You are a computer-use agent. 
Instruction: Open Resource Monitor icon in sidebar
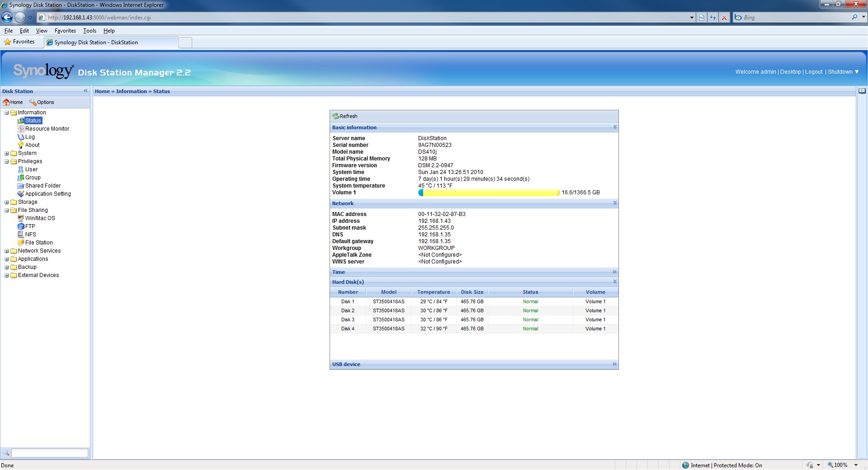click(21, 129)
